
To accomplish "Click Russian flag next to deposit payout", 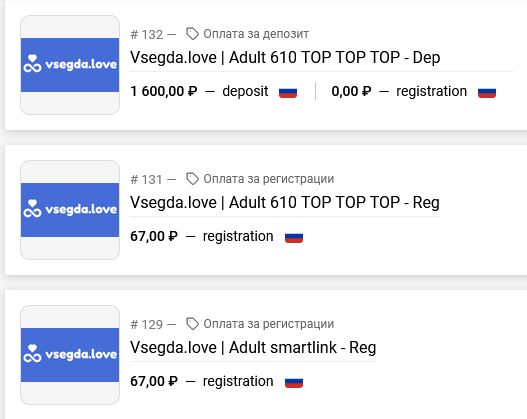I will [288, 92].
